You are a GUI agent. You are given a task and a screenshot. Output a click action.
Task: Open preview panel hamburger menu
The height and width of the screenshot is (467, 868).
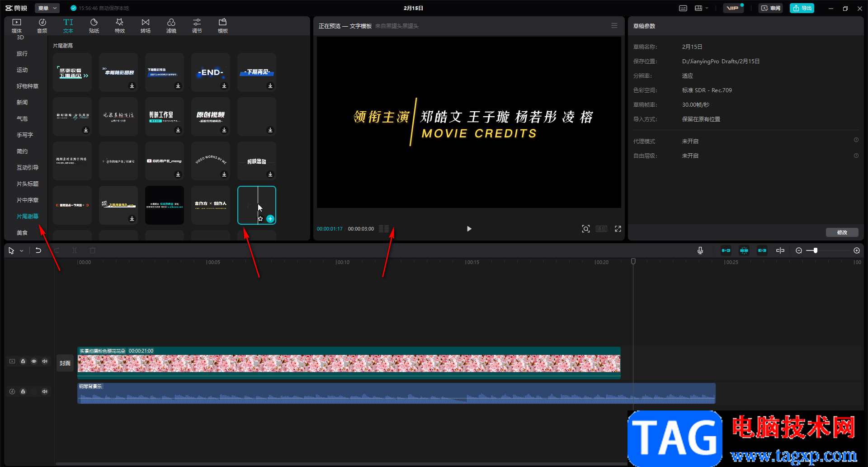pos(614,26)
